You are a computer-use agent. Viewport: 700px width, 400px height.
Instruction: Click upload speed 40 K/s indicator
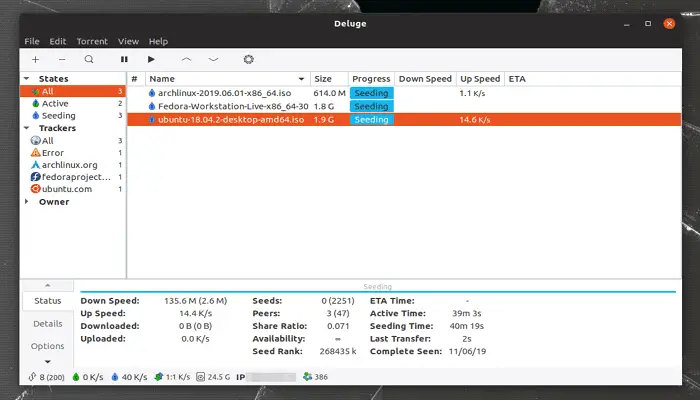point(129,377)
